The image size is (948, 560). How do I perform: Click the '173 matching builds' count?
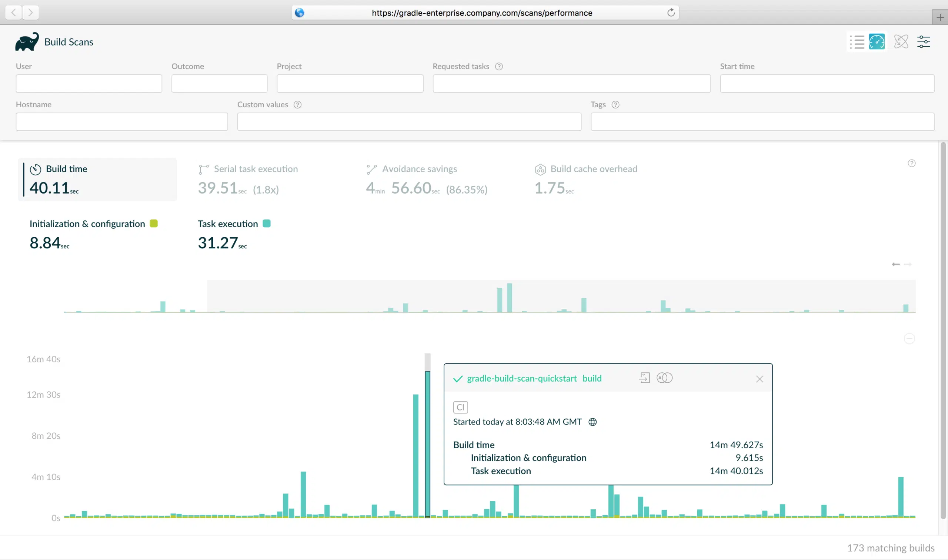pyautogui.click(x=891, y=548)
